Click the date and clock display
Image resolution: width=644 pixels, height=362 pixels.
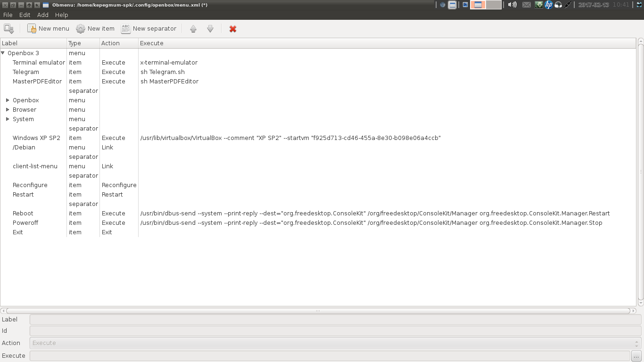[603, 5]
